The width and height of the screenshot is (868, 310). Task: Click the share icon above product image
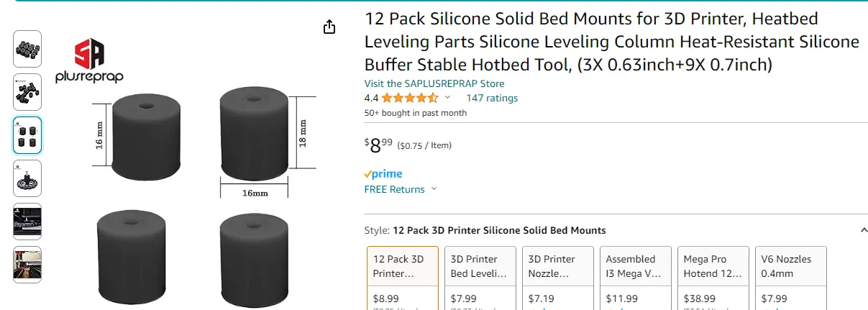point(329,27)
